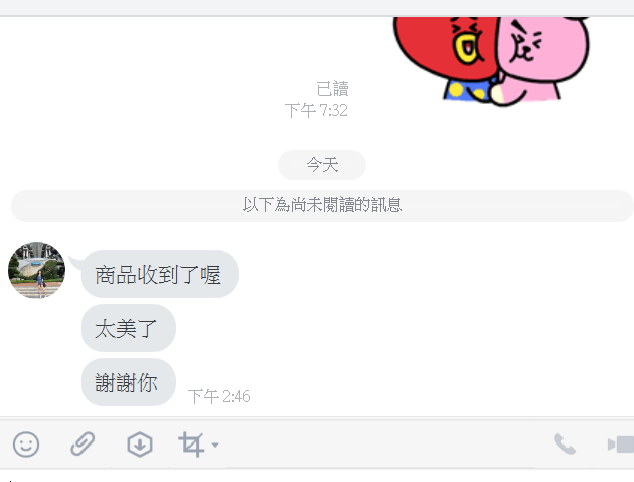Click the 下午 7:32 timestamp
Viewport: 634px width, 482px height.
[x=316, y=110]
